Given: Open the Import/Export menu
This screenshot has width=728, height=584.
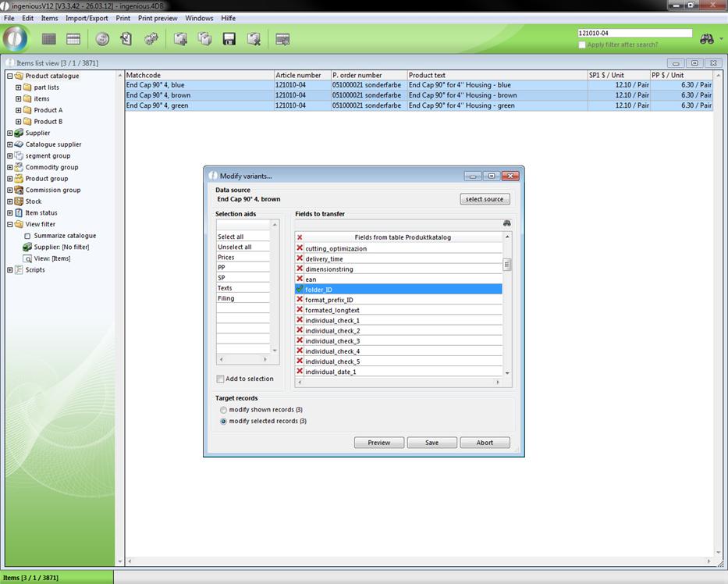Looking at the screenshot, I should 87,18.
